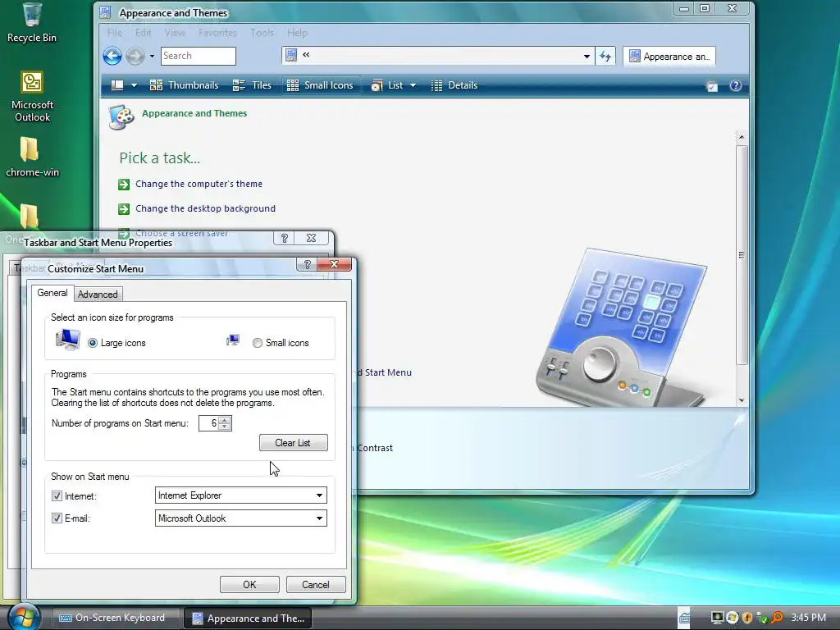This screenshot has width=840, height=630.
Task: Select the List view button
Action: tap(387, 85)
